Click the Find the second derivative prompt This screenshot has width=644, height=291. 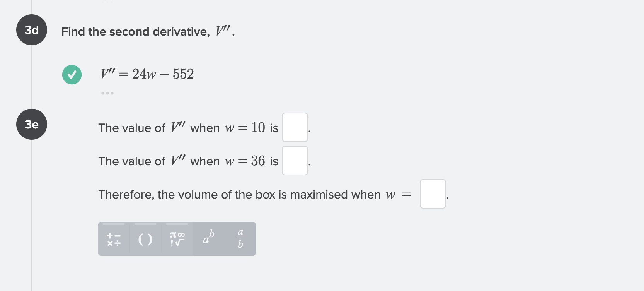148,31
